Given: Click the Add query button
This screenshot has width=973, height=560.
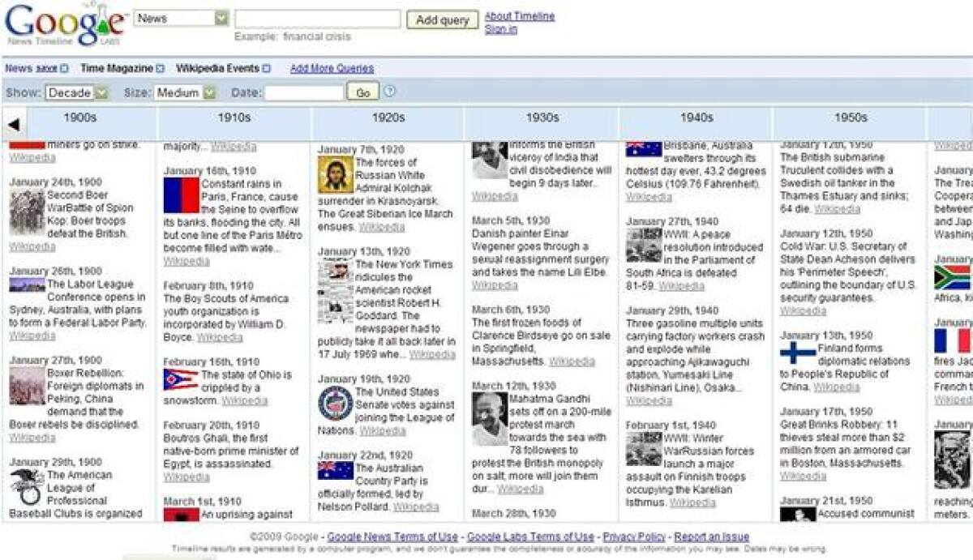Looking at the screenshot, I should [442, 20].
